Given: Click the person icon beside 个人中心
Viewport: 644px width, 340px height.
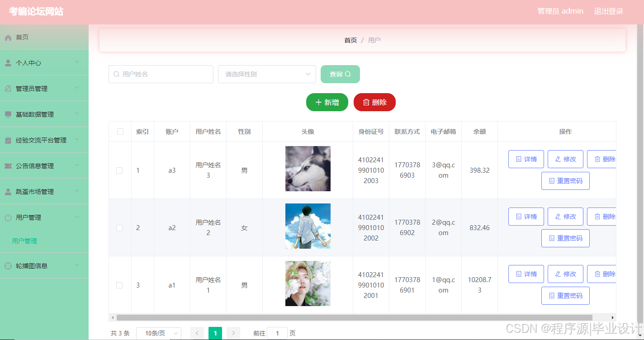Looking at the screenshot, I should coord(8,63).
